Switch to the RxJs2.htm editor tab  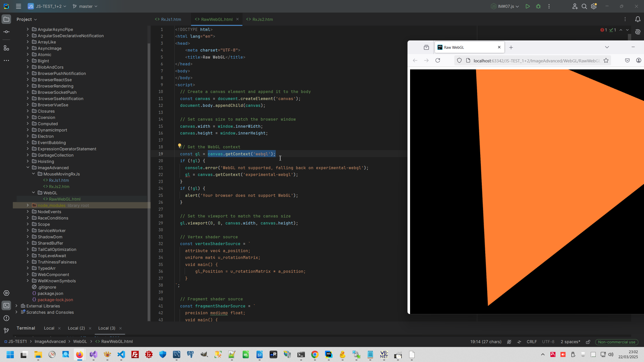click(262, 19)
